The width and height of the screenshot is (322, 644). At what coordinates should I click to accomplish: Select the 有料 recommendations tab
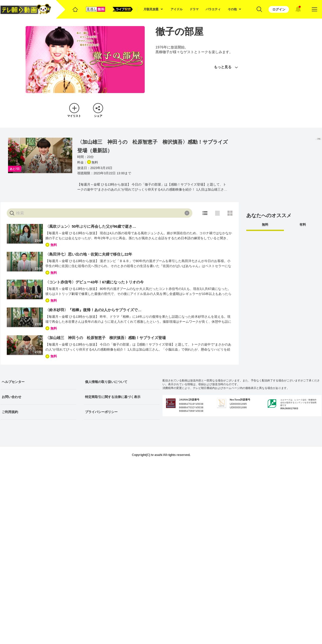[303, 225]
